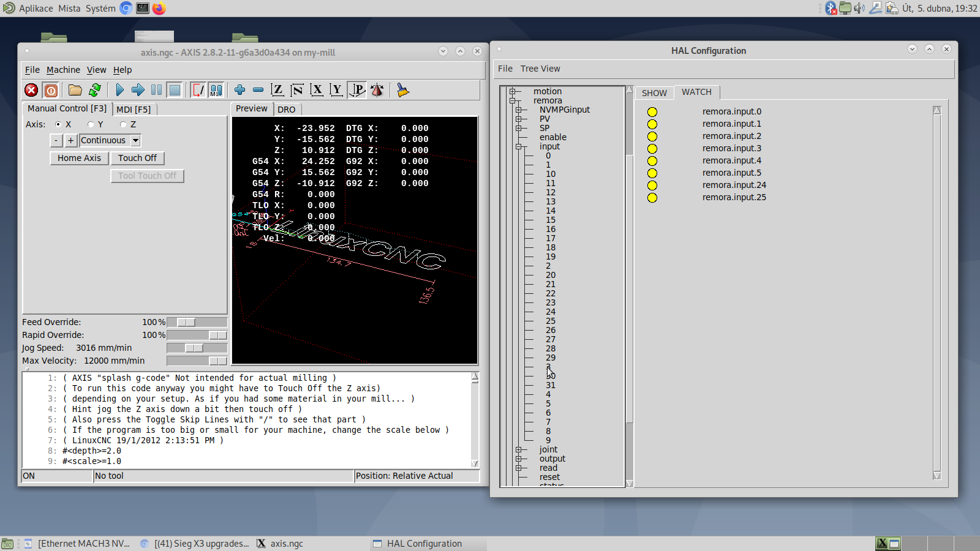The image size is (980, 551).
Task: Clear live plot with brush icon
Action: 402,91
